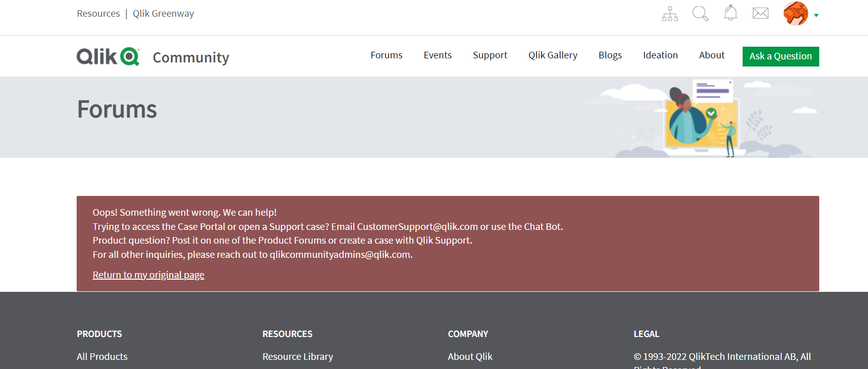Click the Ask a Question button
The height and width of the screenshot is (369, 868).
(x=781, y=56)
